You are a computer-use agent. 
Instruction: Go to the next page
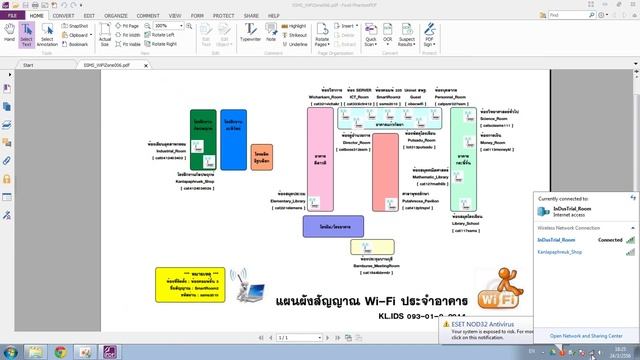click(x=328, y=338)
